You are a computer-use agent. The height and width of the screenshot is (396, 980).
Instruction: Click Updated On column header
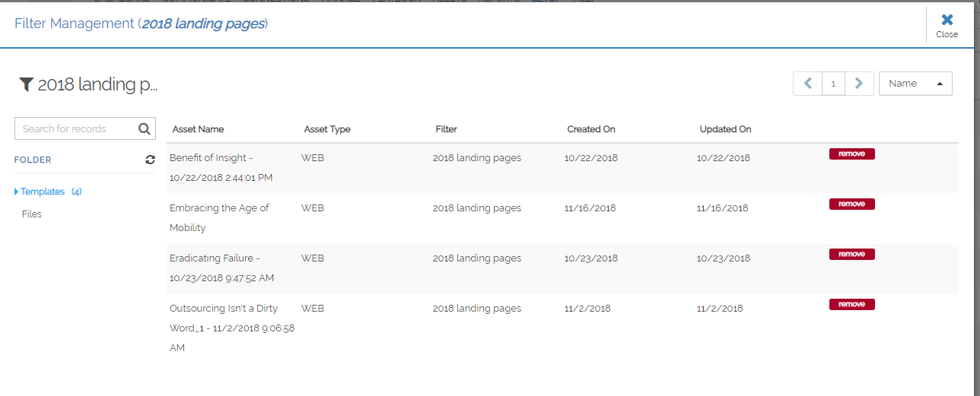tap(725, 129)
